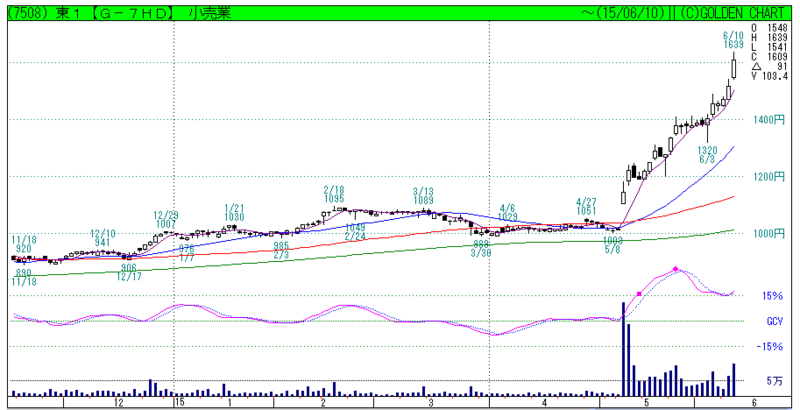Click the month label 6 on time axis
This screenshot has height=410, width=800.
(754, 403)
